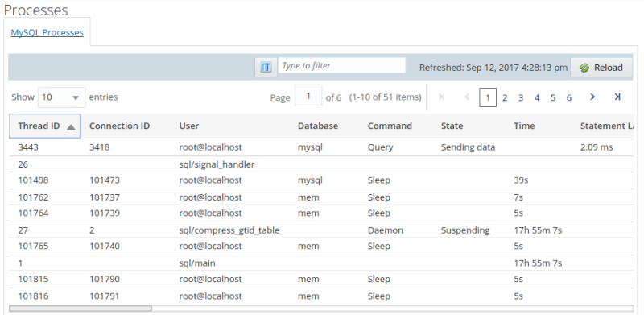644x315 pixels.
Task: Go to page 5
Action: [x=553, y=97]
